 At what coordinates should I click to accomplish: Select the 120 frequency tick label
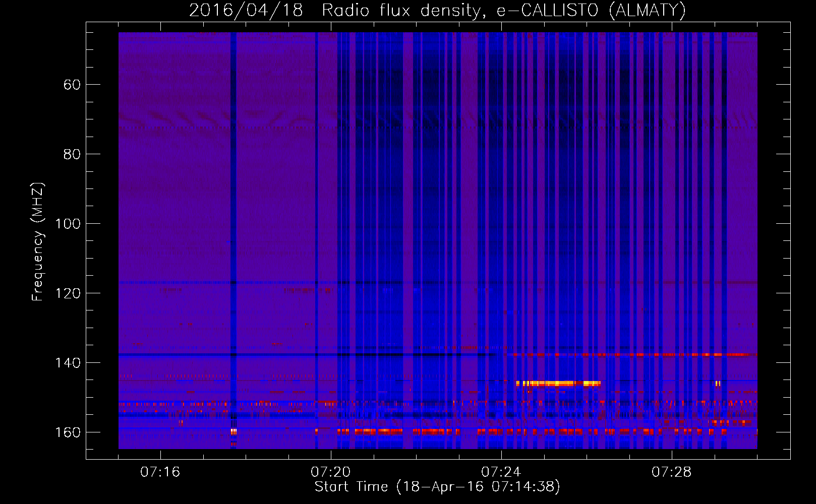(x=68, y=293)
